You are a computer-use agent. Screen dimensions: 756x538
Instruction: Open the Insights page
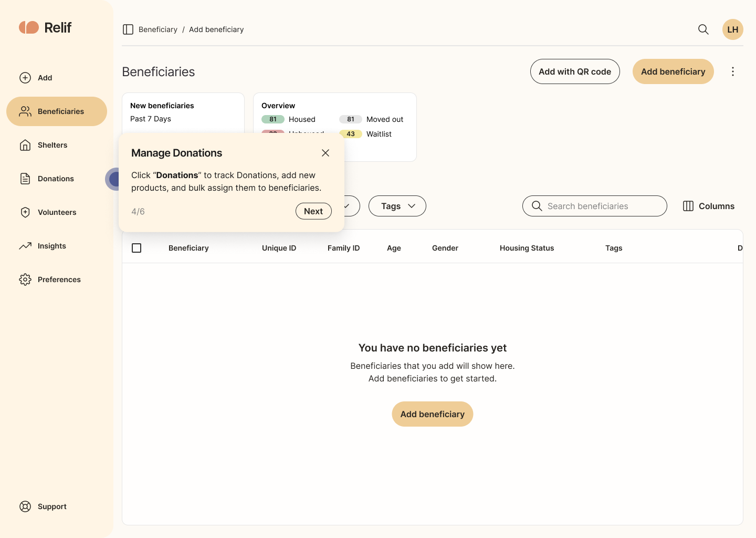point(57,246)
